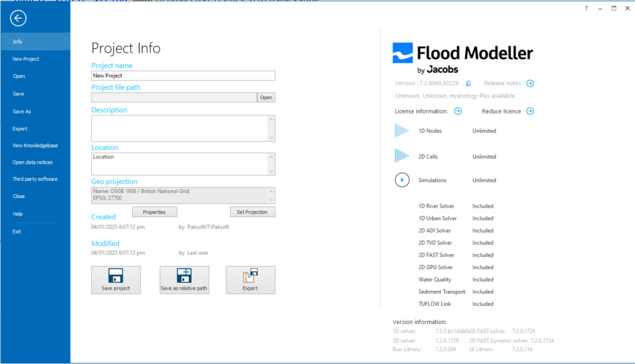The height and width of the screenshot is (364, 635).
Task: View License information via arrow link
Action: tap(459, 111)
